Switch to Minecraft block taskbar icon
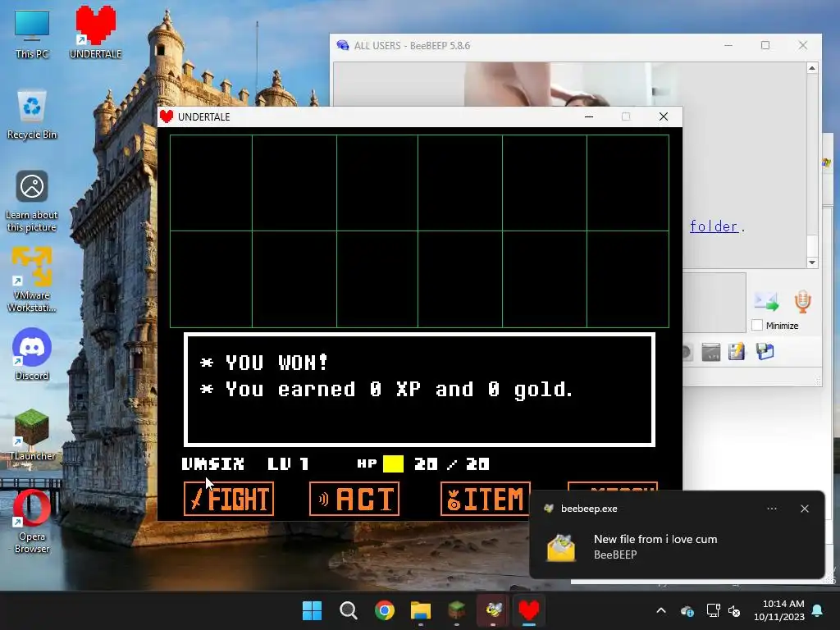This screenshot has height=630, width=840. [x=456, y=610]
